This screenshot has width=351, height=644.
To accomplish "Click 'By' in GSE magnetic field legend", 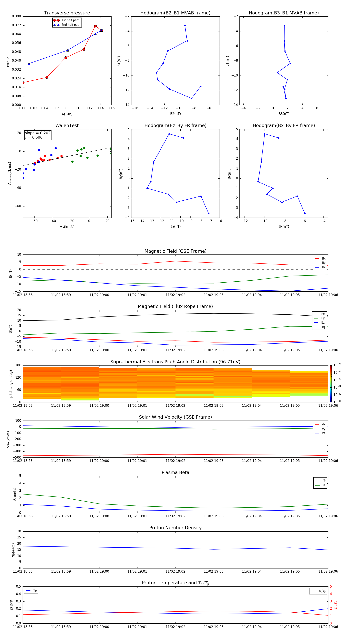I will (x=320, y=263).
